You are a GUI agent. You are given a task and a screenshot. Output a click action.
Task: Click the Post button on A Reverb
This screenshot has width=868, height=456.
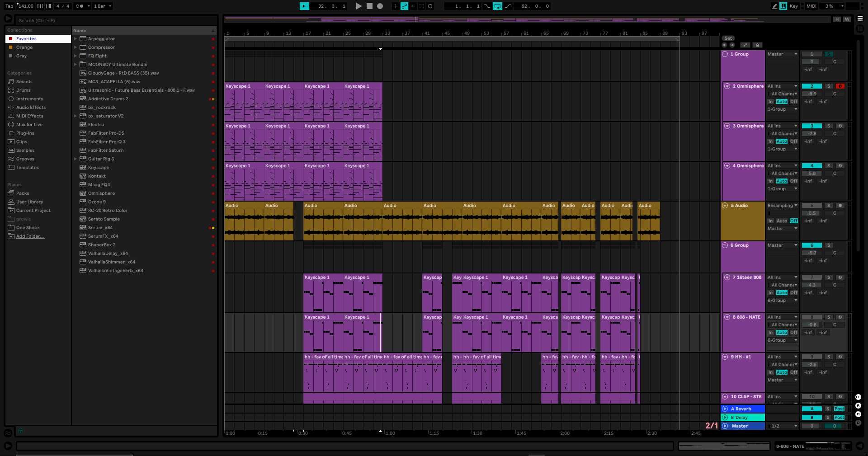pyautogui.click(x=839, y=409)
